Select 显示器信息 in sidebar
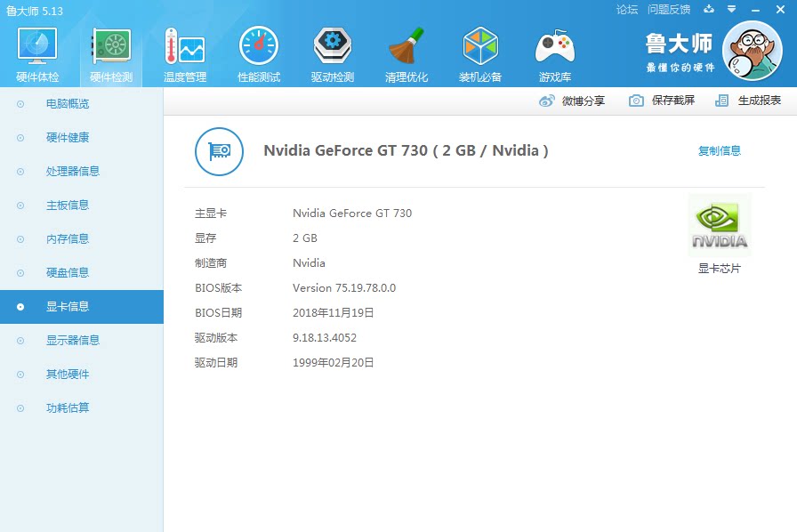Image resolution: width=797 pixels, height=532 pixels. point(82,340)
